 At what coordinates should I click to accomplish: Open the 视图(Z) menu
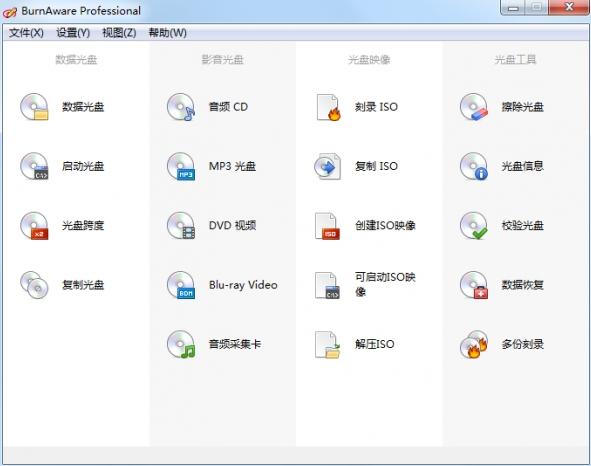119,33
